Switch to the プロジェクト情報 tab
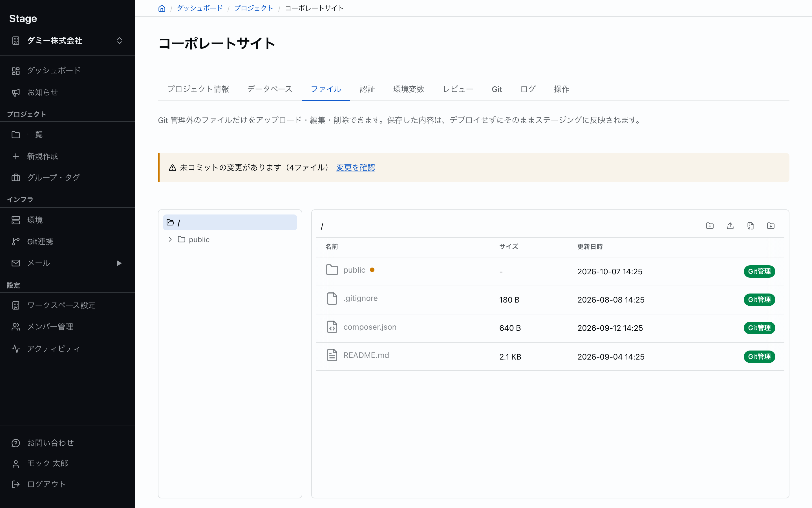Image resolution: width=812 pixels, height=508 pixels. pyautogui.click(x=198, y=89)
